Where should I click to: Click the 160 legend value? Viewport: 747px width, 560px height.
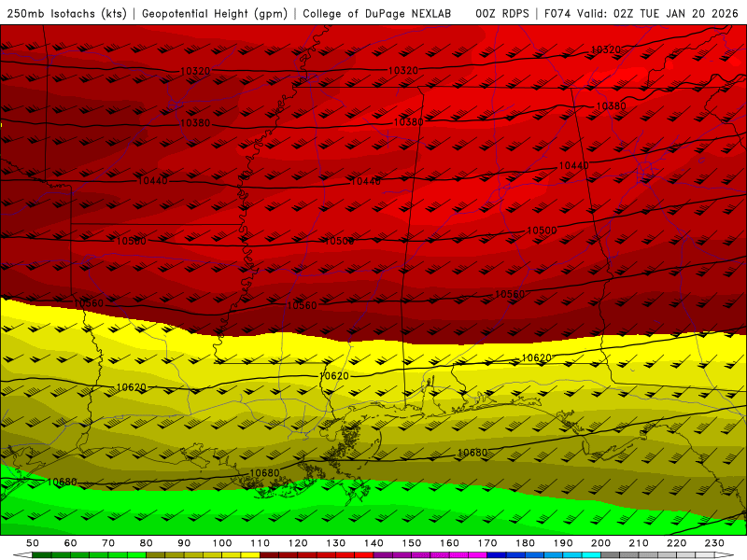449,543
